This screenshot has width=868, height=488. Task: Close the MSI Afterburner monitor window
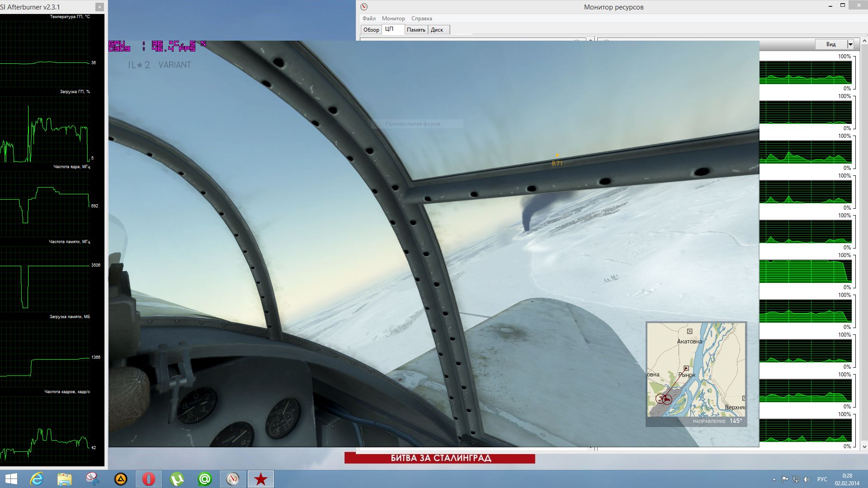[x=99, y=7]
